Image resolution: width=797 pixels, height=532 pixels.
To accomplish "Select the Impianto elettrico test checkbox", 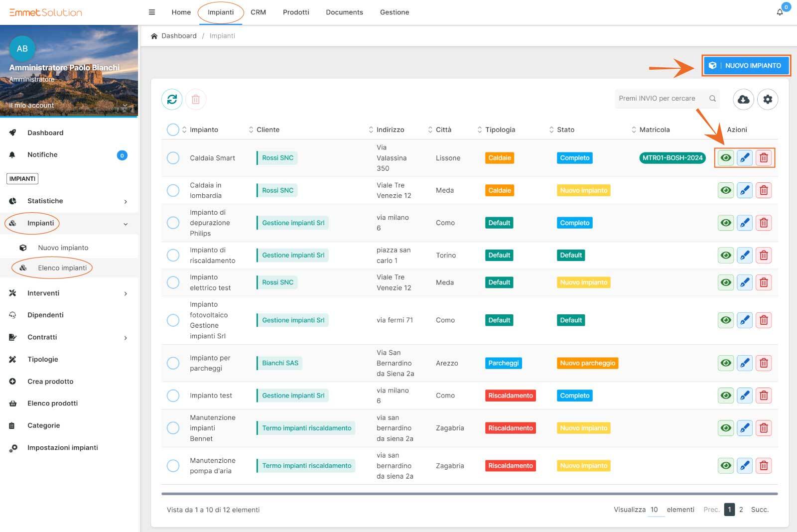I will (173, 282).
